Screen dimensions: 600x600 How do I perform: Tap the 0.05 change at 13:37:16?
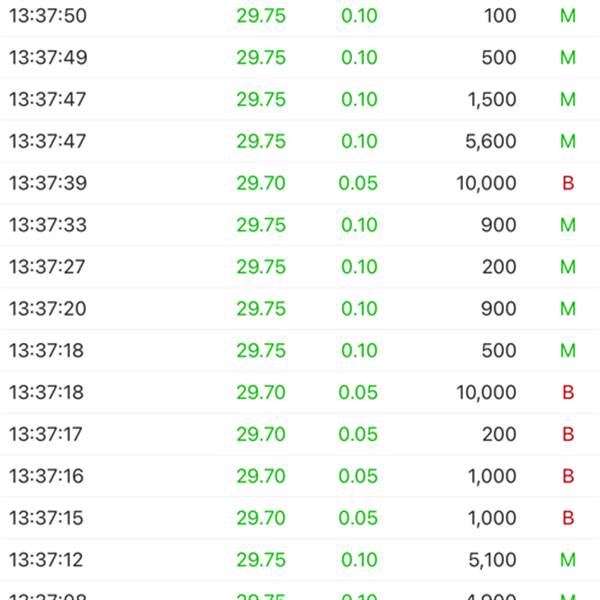click(358, 476)
